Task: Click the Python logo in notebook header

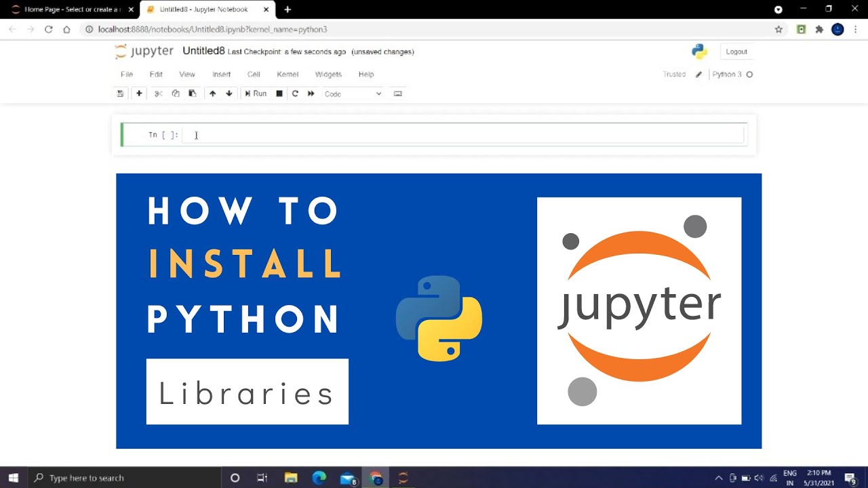Action: (x=699, y=52)
